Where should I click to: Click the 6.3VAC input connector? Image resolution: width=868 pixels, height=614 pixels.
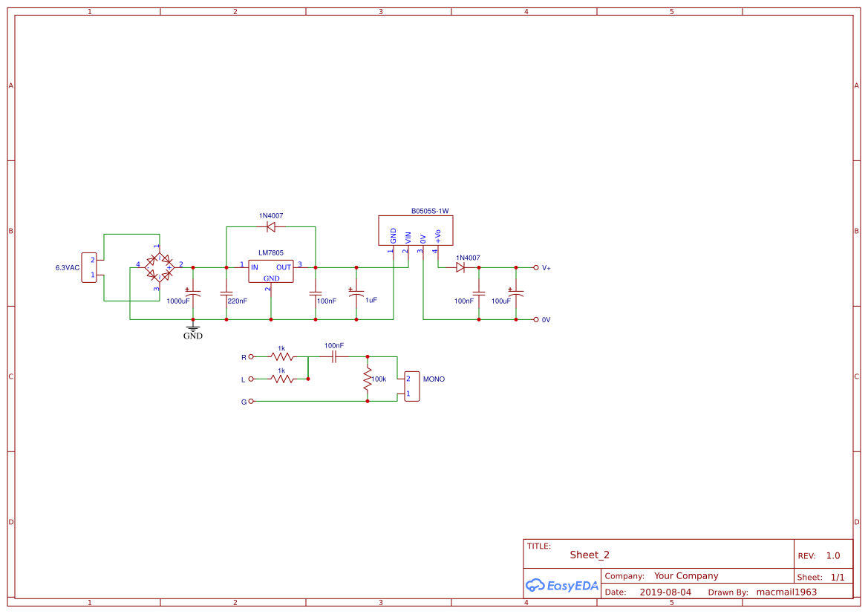[89, 267]
